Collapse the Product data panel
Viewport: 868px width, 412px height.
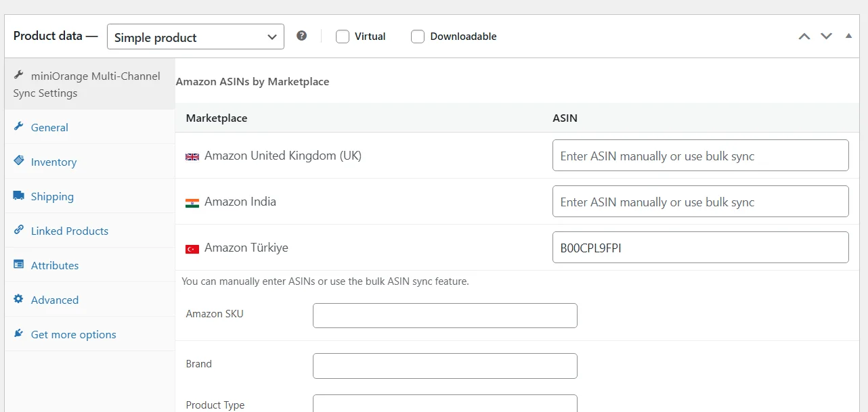coord(848,35)
